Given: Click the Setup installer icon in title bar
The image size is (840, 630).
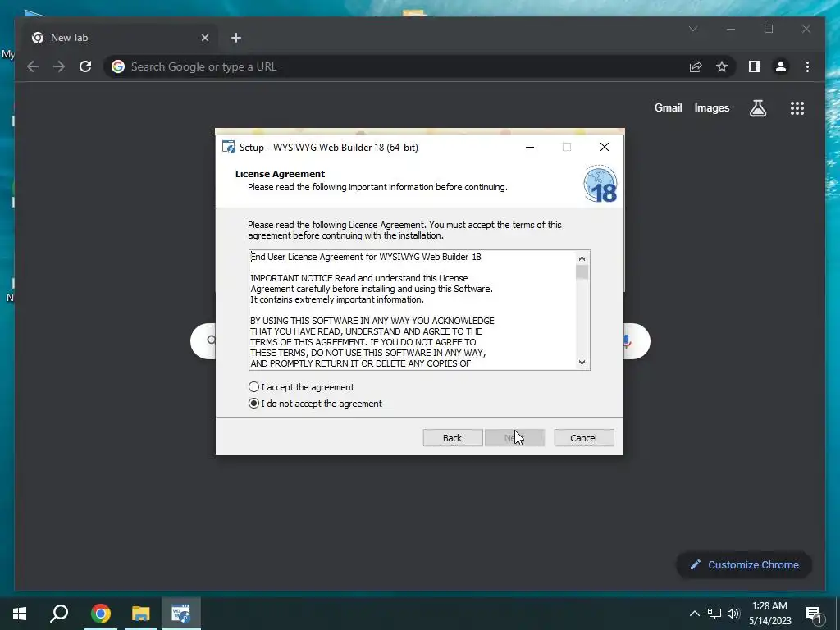Looking at the screenshot, I should click(229, 147).
